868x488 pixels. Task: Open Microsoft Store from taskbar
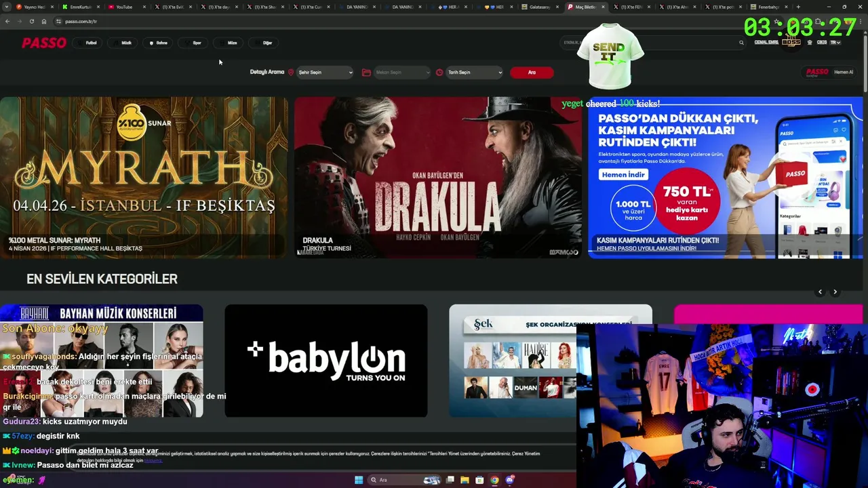pyautogui.click(x=479, y=480)
